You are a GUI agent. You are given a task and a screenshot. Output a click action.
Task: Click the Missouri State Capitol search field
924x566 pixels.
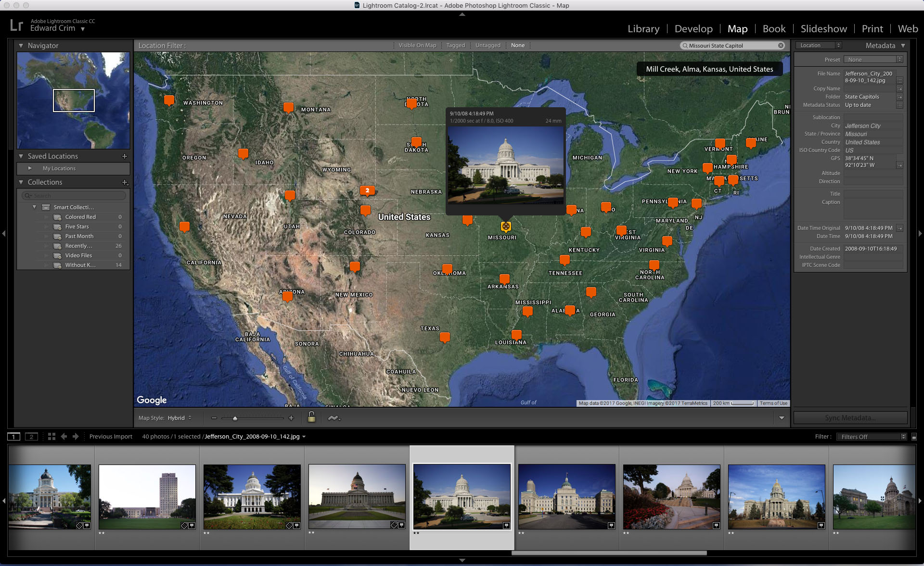[732, 46]
